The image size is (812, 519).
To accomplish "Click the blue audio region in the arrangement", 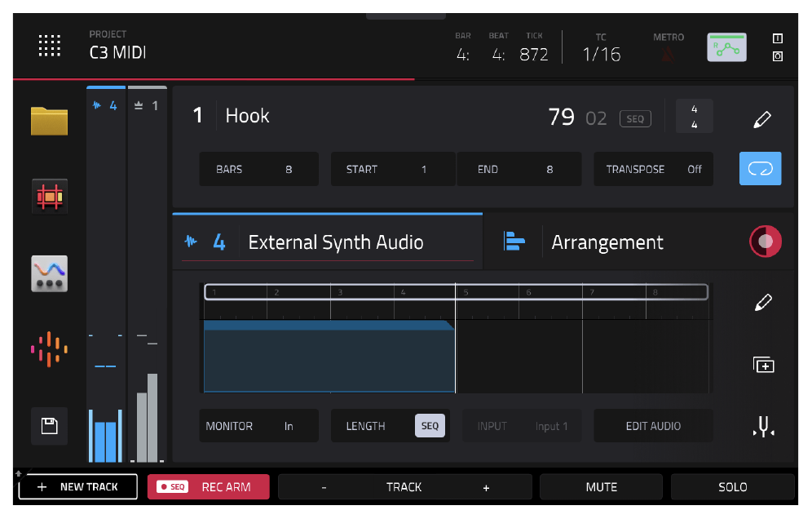I will coord(329,356).
